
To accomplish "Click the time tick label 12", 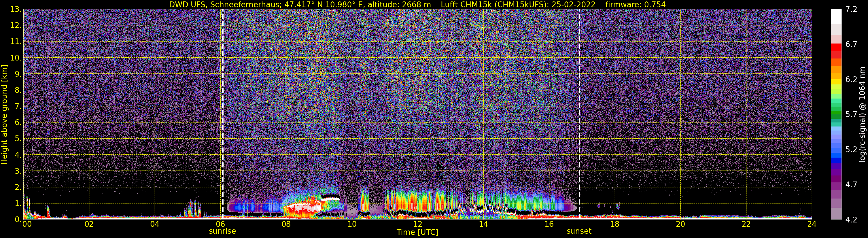I will (x=417, y=224).
